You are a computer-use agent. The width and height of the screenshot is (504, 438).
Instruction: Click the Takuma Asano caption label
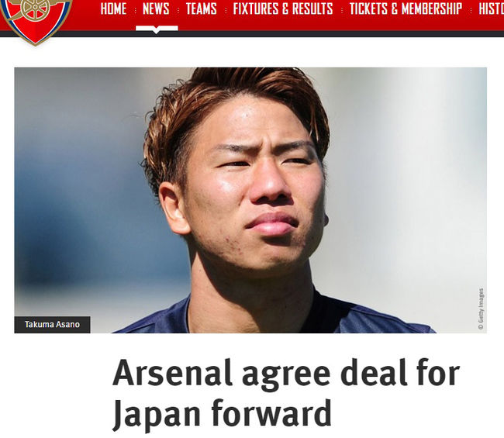(x=52, y=325)
